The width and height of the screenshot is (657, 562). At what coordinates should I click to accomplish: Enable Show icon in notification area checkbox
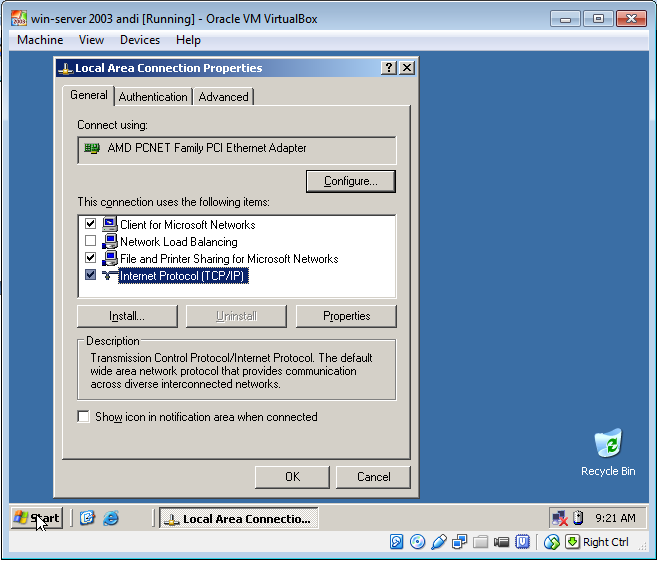tap(83, 417)
